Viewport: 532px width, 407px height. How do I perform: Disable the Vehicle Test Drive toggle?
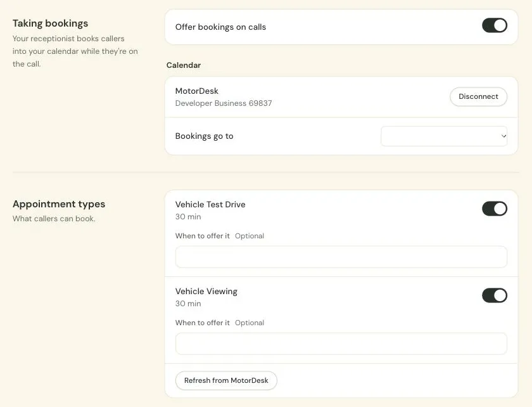[x=495, y=209]
